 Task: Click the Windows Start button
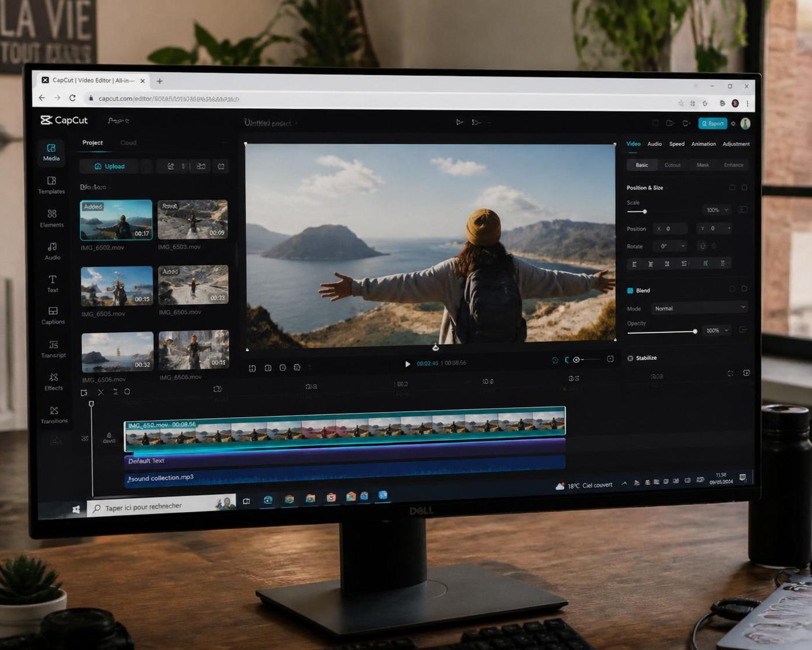pos(76,509)
